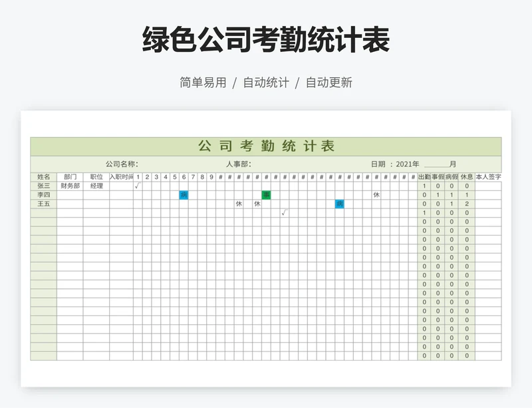Select the day 1 column header
Image resolution: width=532 pixels, height=408 pixels.
[x=138, y=177]
